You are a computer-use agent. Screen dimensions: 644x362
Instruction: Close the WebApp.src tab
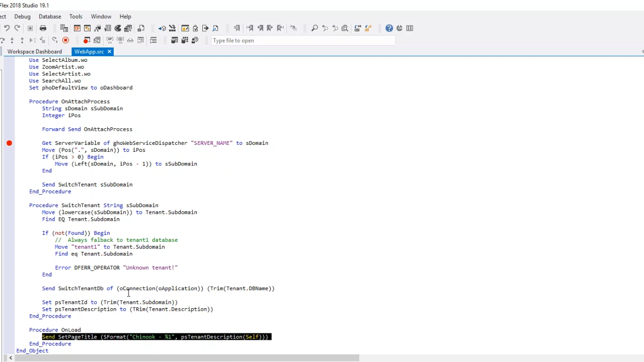coord(109,52)
